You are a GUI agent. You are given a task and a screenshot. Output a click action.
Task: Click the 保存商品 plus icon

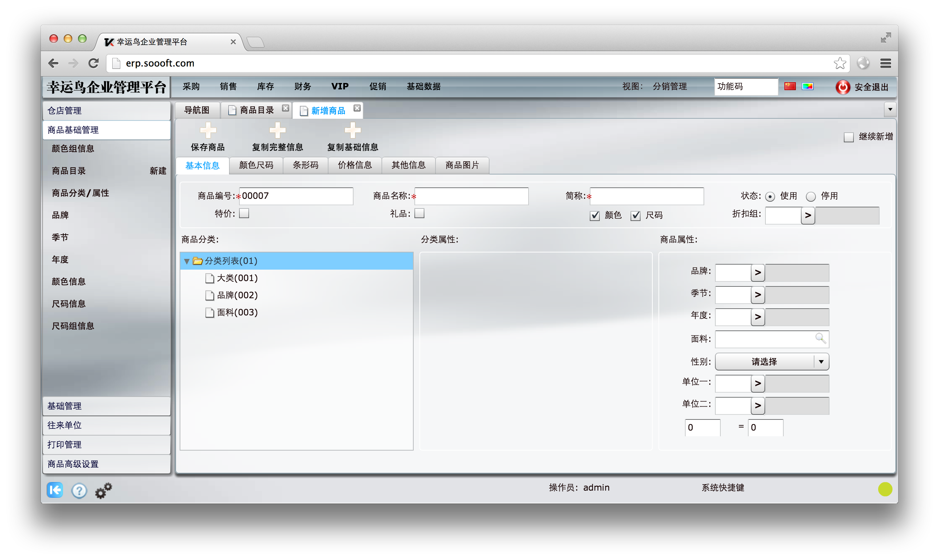pyautogui.click(x=208, y=130)
